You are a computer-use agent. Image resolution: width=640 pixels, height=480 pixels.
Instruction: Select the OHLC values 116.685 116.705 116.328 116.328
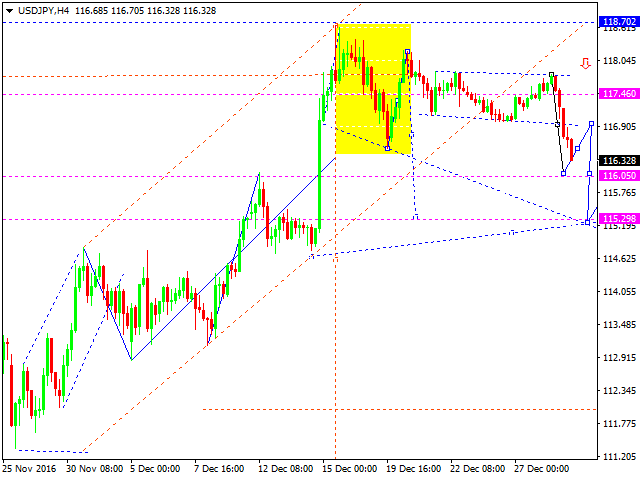tap(146, 11)
